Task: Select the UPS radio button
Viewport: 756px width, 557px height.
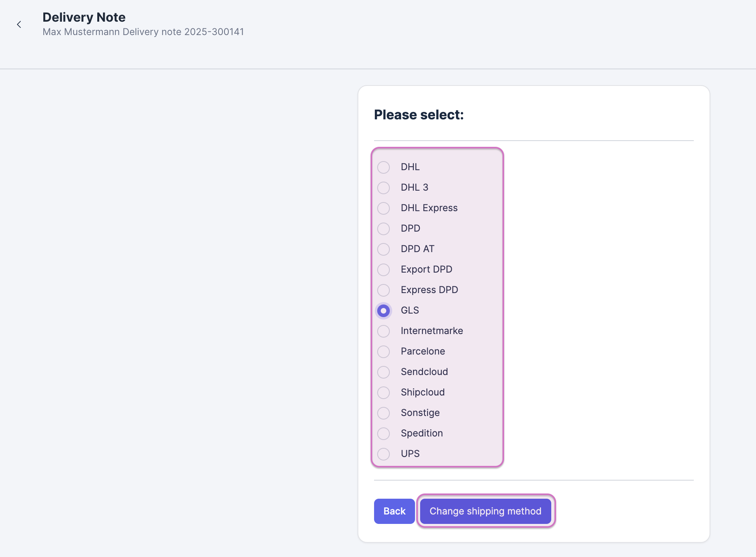Action: [384, 454]
